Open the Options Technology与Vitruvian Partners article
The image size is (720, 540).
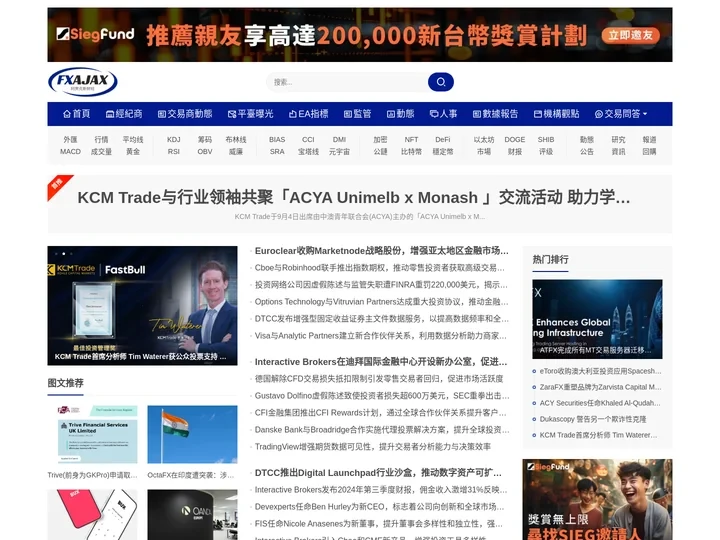[x=382, y=302]
